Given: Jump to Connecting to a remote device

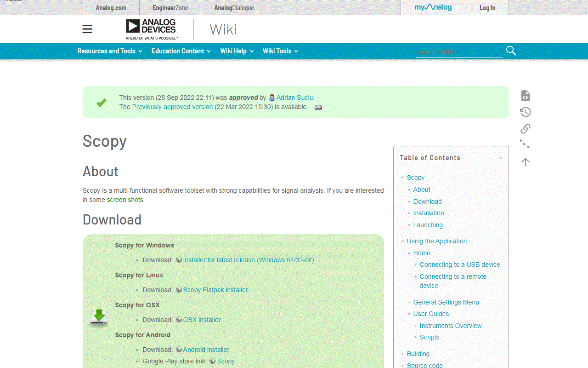Looking at the screenshot, I should pyautogui.click(x=453, y=281).
